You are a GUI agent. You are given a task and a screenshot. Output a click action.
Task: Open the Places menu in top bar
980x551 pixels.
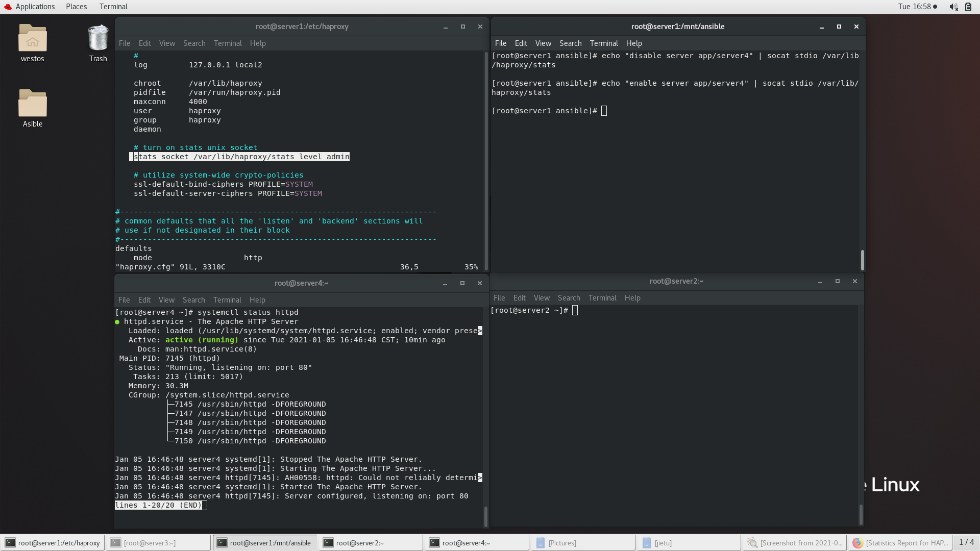point(77,7)
